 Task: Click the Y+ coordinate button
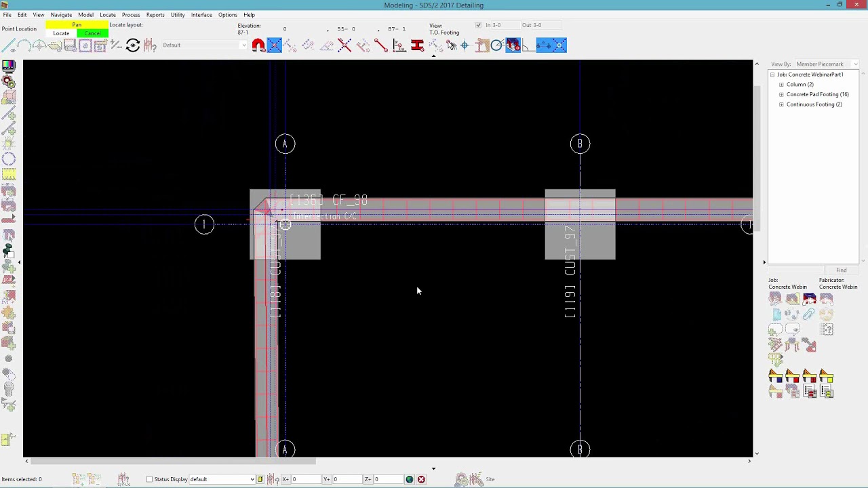(327, 479)
